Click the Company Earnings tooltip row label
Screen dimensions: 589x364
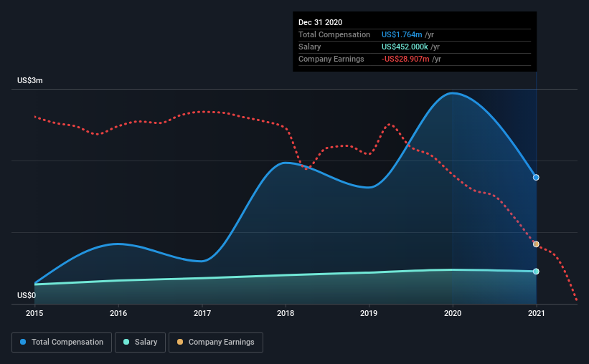pos(331,59)
